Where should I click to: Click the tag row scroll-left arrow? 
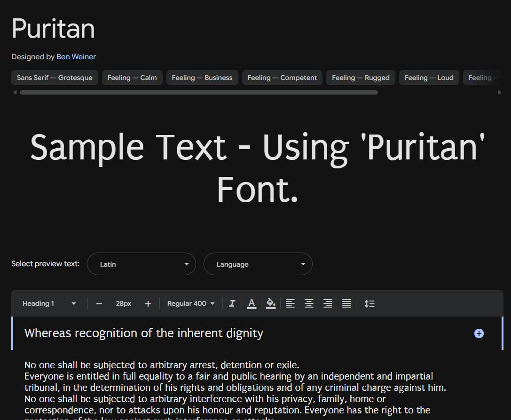point(15,93)
